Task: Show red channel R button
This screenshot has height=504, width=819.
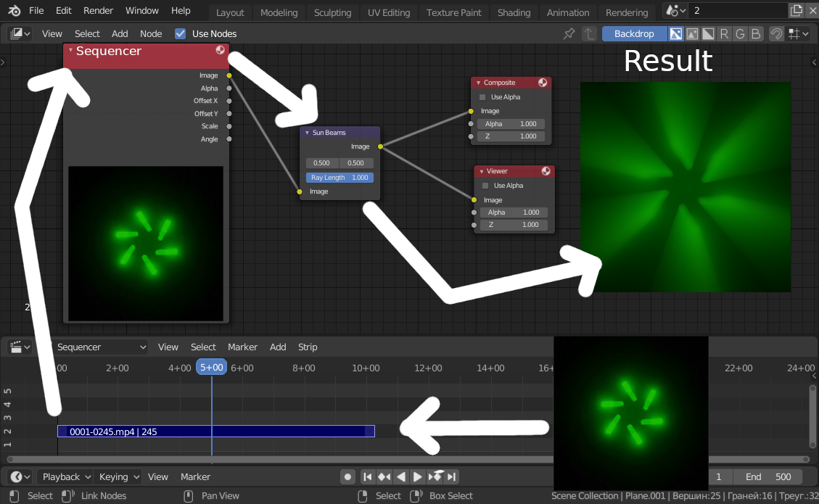Action: (724, 34)
